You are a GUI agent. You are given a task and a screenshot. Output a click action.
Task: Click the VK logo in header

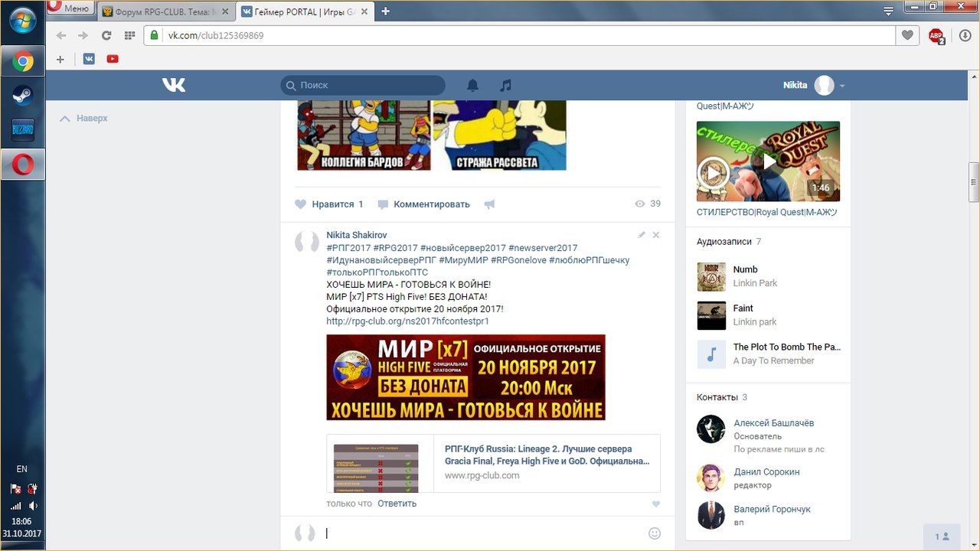(174, 85)
